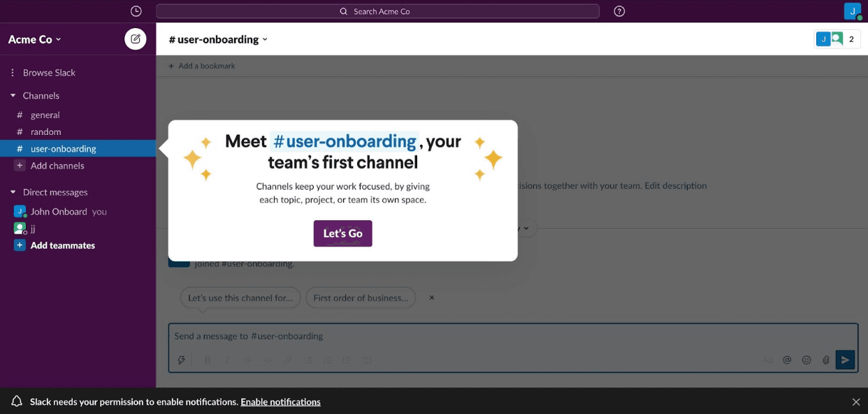The width and height of the screenshot is (868, 414).
Task: Open the help question mark icon
Action: point(619,11)
